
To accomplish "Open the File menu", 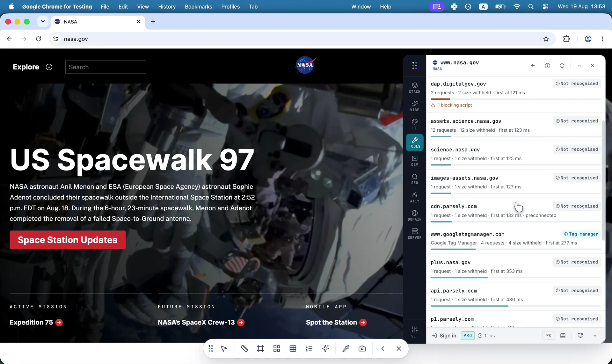I will [105, 7].
